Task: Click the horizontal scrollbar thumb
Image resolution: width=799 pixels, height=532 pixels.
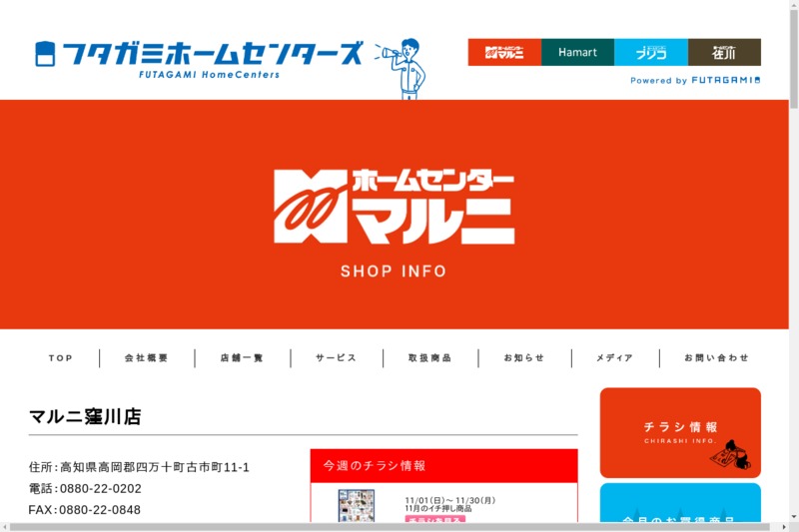Action: [x=390, y=527]
